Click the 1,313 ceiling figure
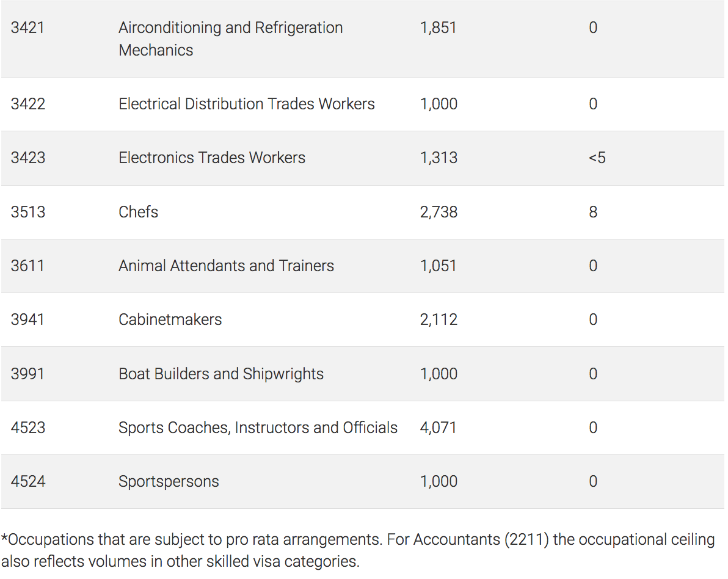This screenshot has height=579, width=728. pos(439,158)
